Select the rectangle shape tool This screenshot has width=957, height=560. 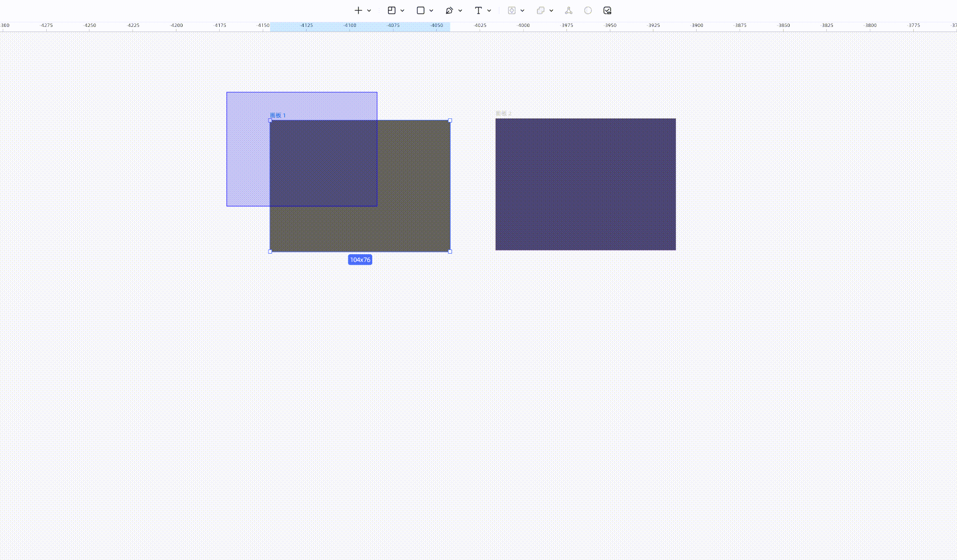pyautogui.click(x=421, y=10)
